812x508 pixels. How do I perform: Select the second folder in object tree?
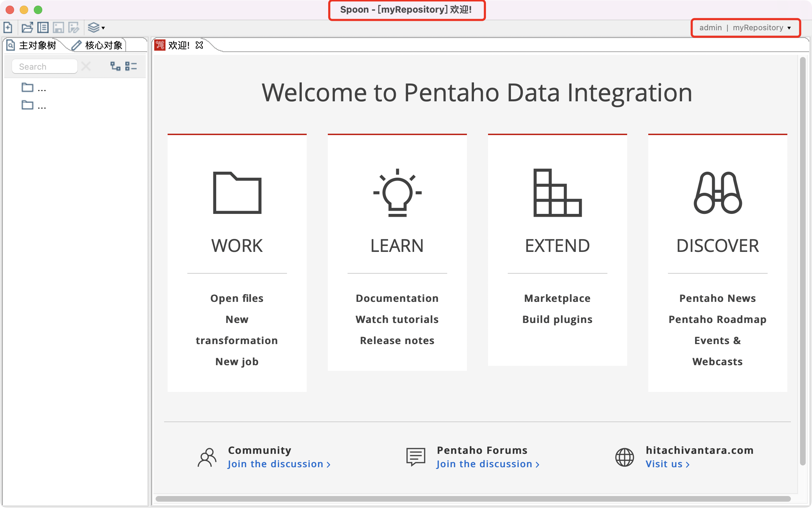coord(34,105)
